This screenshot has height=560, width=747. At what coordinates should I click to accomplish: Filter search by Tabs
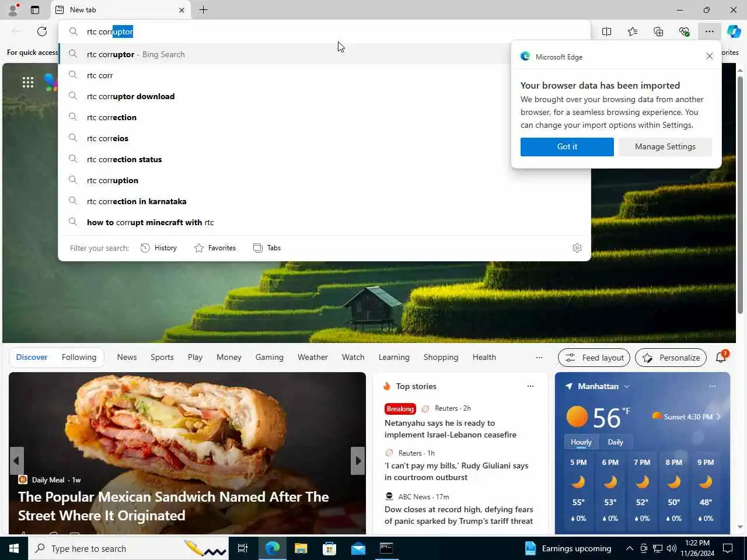tap(267, 248)
